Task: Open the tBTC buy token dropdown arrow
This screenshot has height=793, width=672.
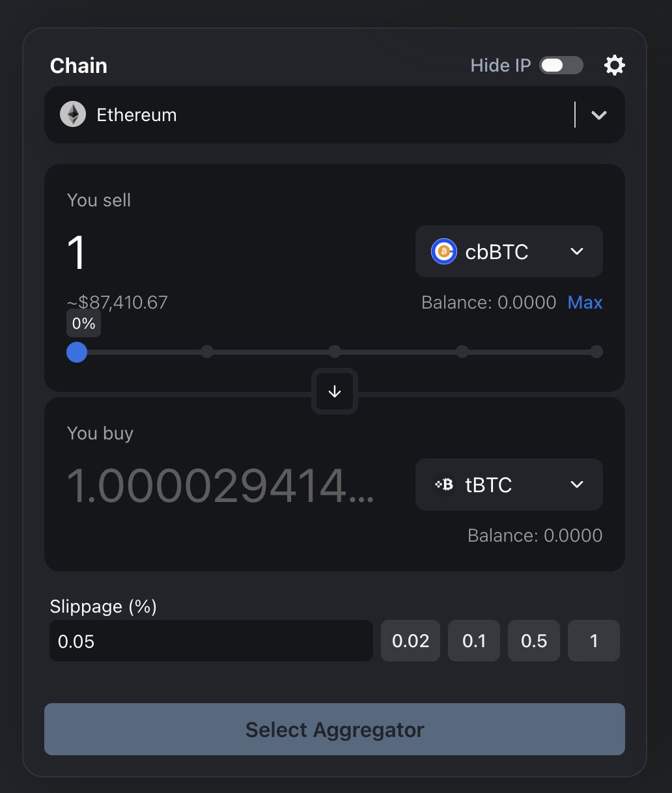Action: (577, 484)
